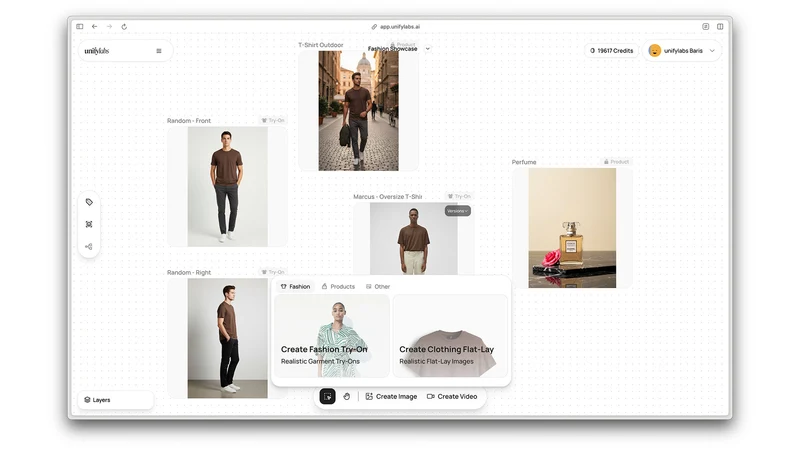Screen dimensions: 800x450
Task: Open the Layers panel
Action: coord(115,400)
